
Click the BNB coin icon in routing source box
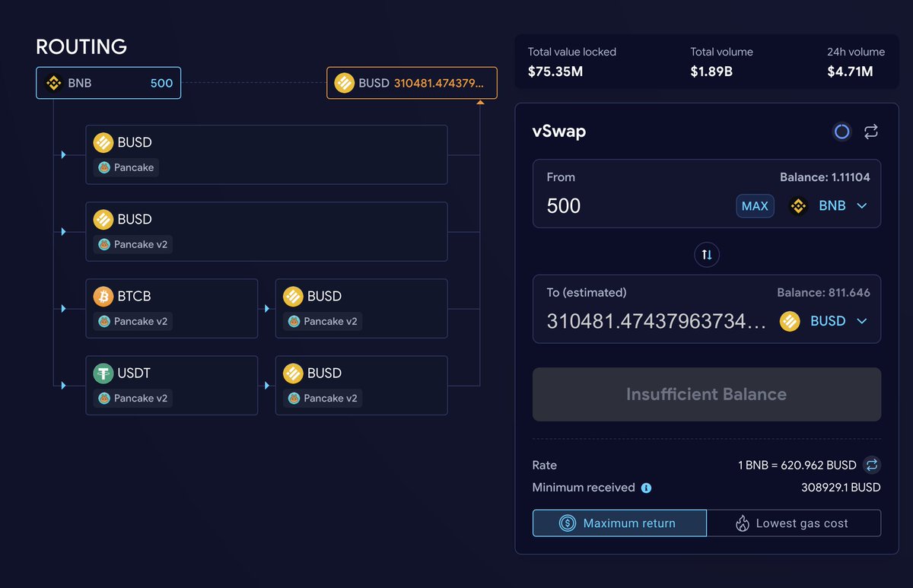tap(53, 83)
